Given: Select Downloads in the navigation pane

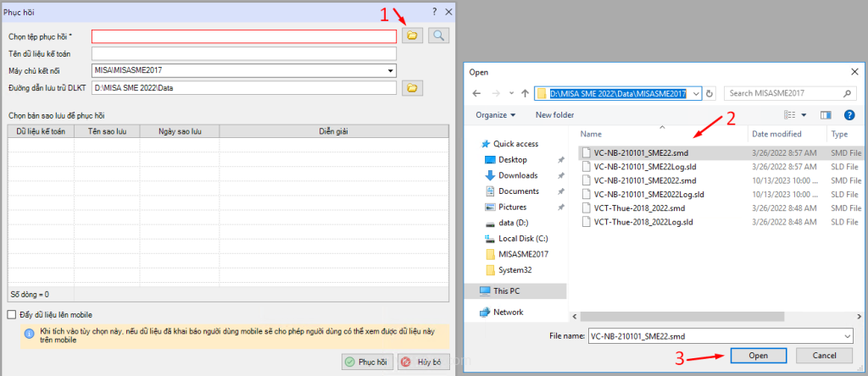Looking at the screenshot, I should [517, 175].
